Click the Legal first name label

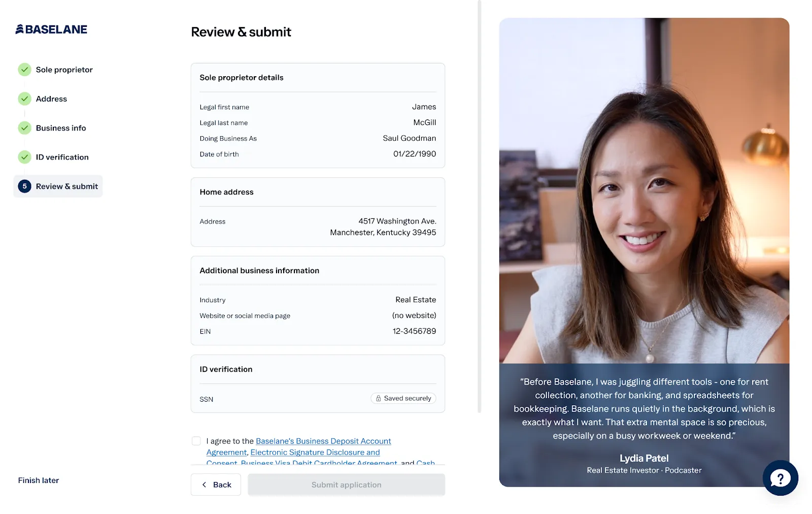pos(224,107)
